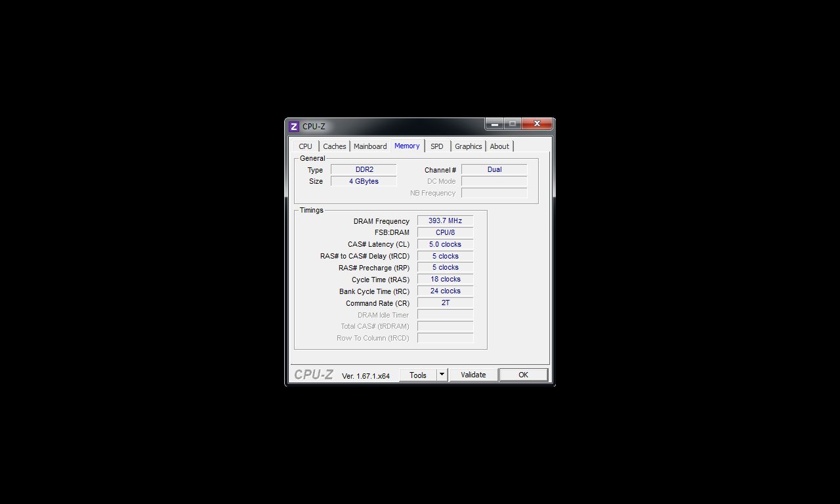Select the CAS# Latency value 5.0 clocks

[445, 244]
